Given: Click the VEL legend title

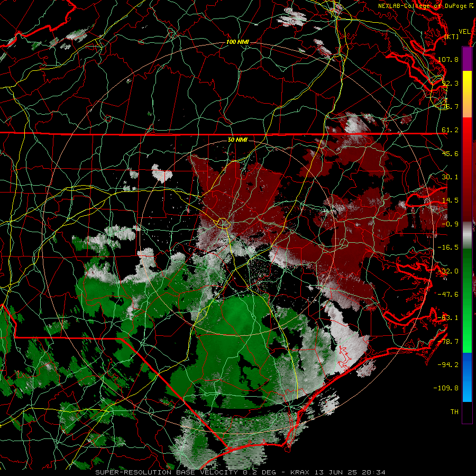Looking at the screenshot, I should tap(464, 32).
